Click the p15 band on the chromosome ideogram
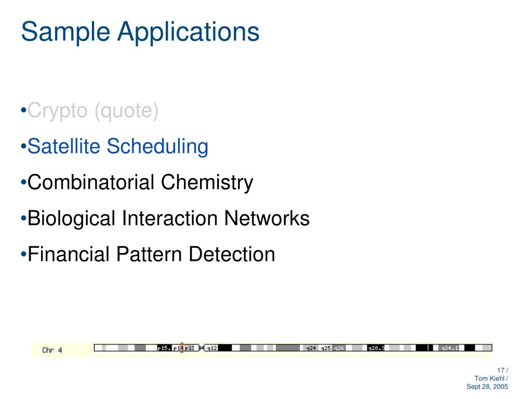This screenshot has height=399, width=532. point(164,348)
